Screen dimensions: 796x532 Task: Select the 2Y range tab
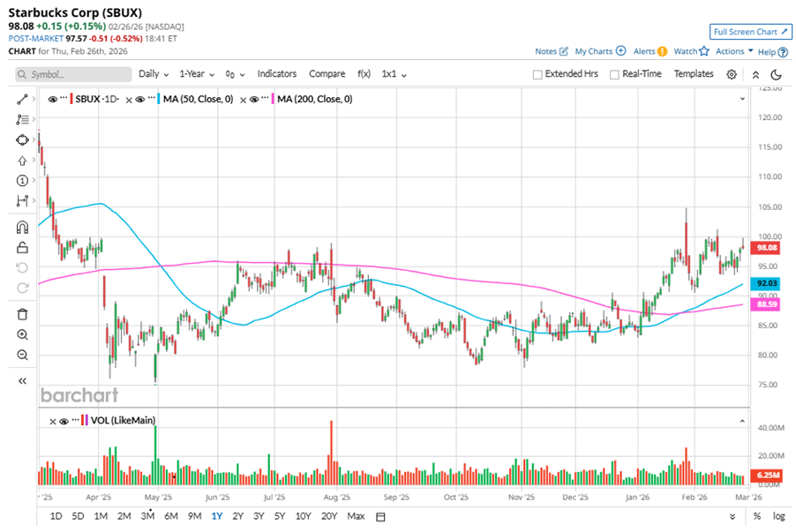[237, 516]
